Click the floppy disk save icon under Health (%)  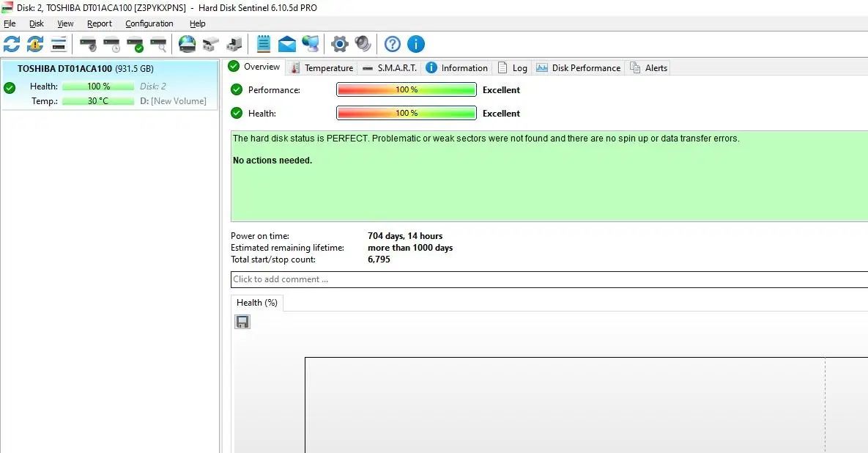pos(242,322)
